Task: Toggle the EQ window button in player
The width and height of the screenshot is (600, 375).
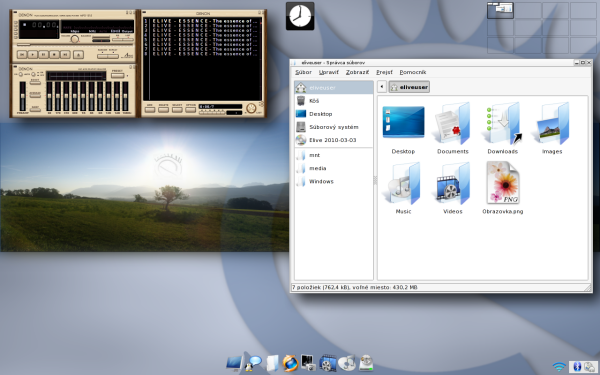Action: [117, 39]
